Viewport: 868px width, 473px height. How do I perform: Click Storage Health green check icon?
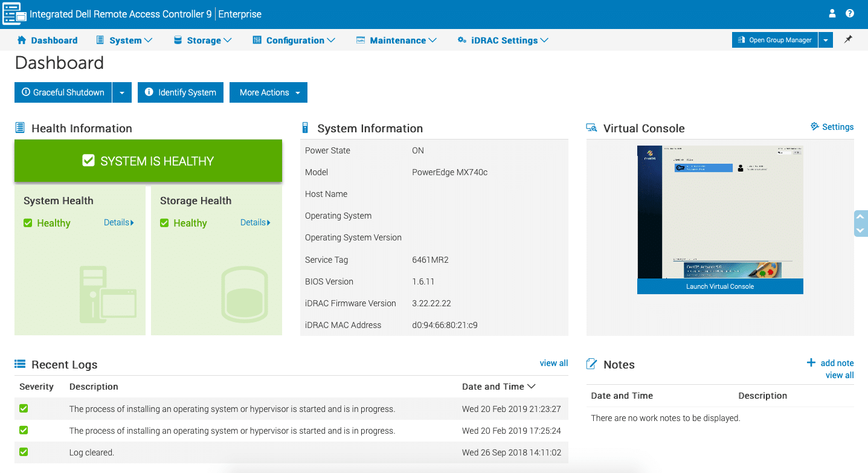pos(164,223)
